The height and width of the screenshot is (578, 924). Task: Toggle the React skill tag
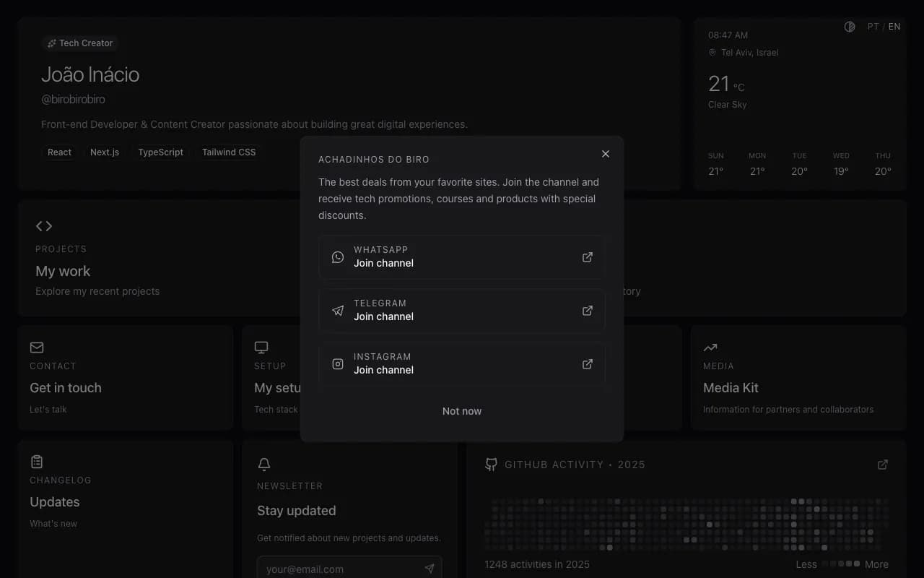click(x=59, y=152)
